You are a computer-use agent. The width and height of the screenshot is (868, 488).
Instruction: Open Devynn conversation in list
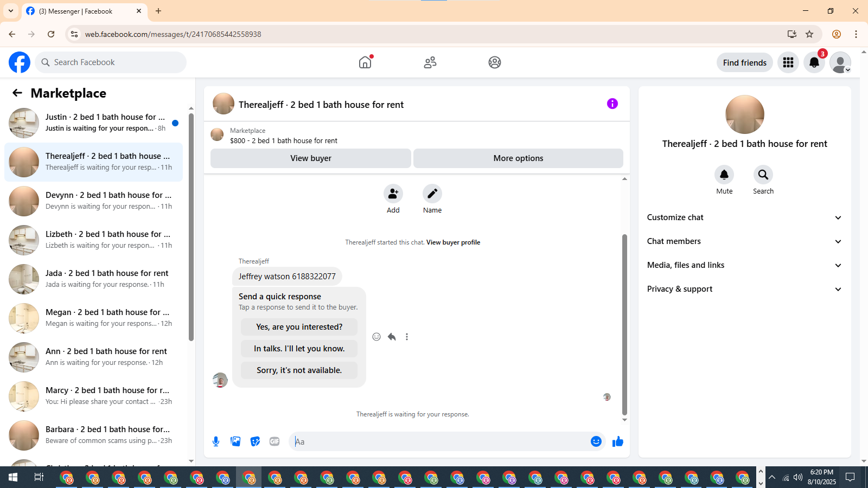[x=93, y=201]
